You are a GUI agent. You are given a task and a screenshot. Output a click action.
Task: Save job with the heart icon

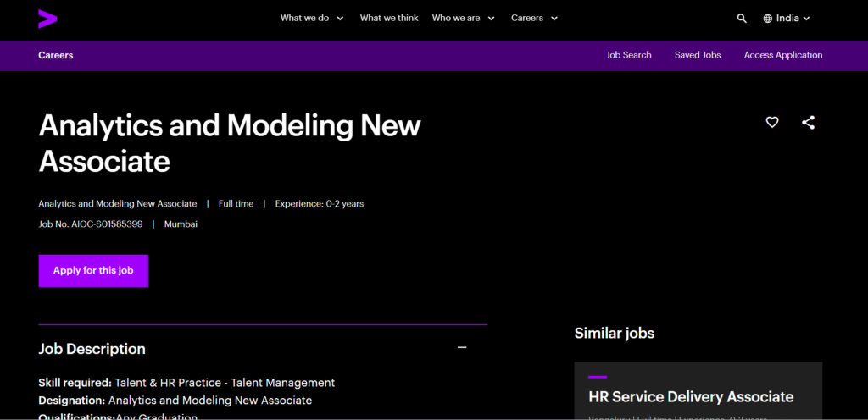(x=772, y=123)
